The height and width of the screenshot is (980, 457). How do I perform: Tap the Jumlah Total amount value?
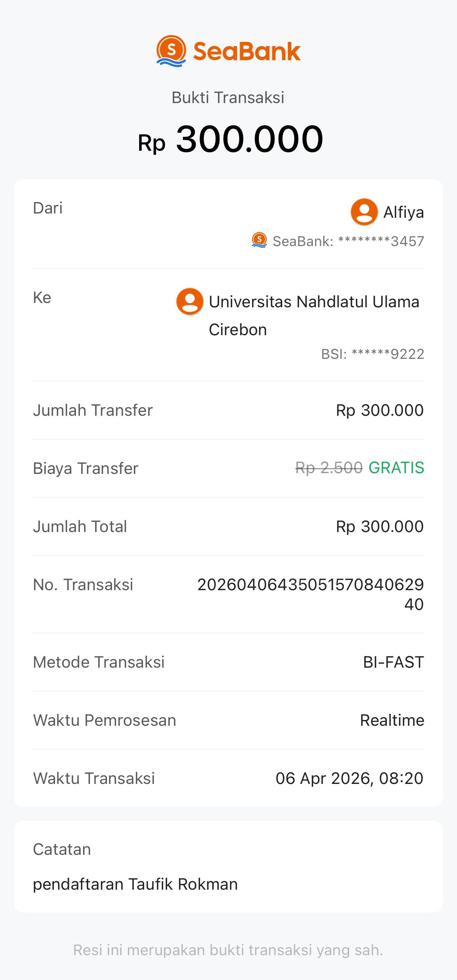[x=379, y=527]
